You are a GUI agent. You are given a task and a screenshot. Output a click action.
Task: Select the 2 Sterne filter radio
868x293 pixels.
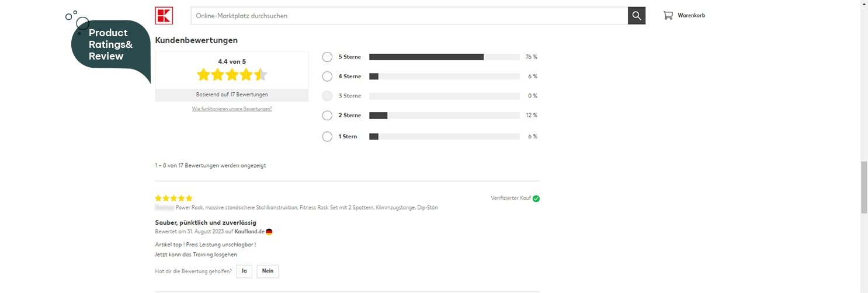327,116
